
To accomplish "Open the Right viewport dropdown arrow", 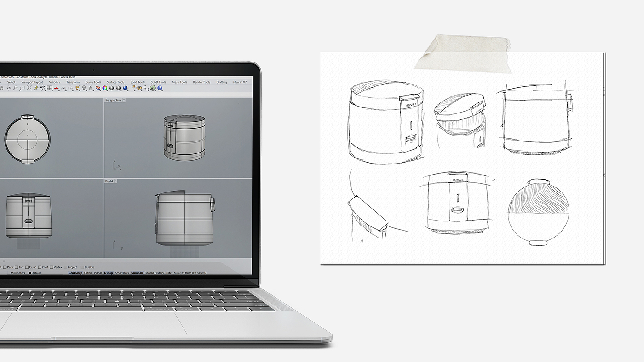I will (x=115, y=181).
